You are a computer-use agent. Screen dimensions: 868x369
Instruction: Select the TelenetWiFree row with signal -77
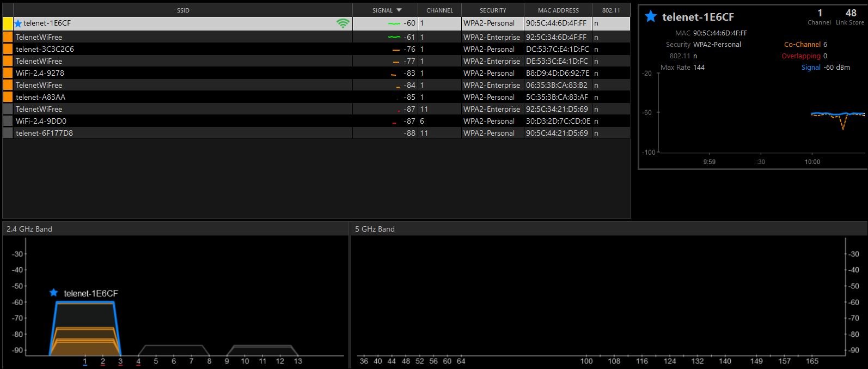(x=316, y=61)
